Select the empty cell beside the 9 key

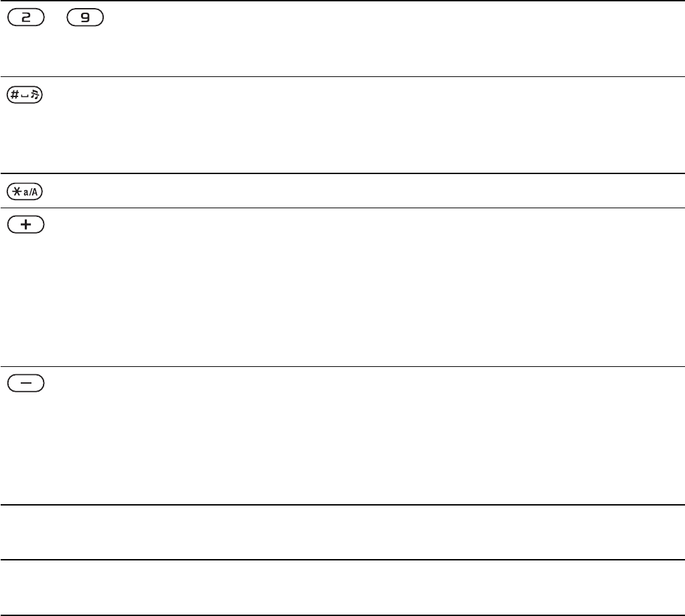point(394,38)
